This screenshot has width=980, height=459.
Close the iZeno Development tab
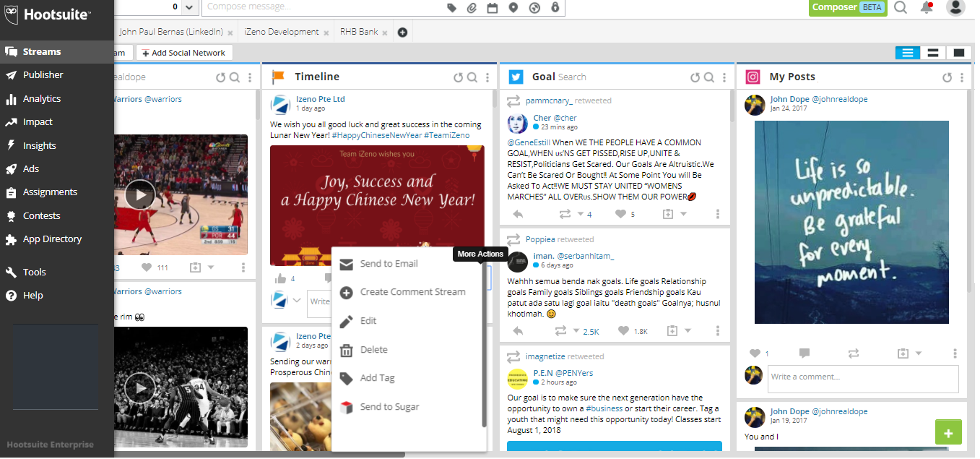point(326,33)
